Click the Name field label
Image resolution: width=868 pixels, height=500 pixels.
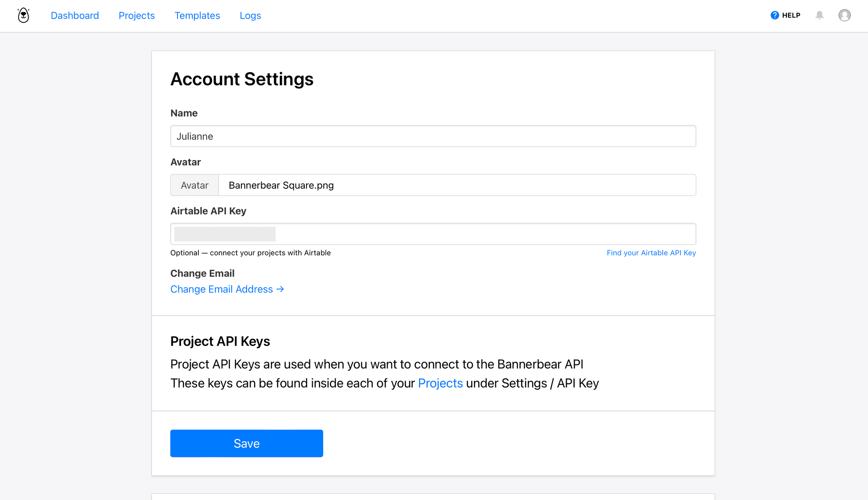point(184,113)
